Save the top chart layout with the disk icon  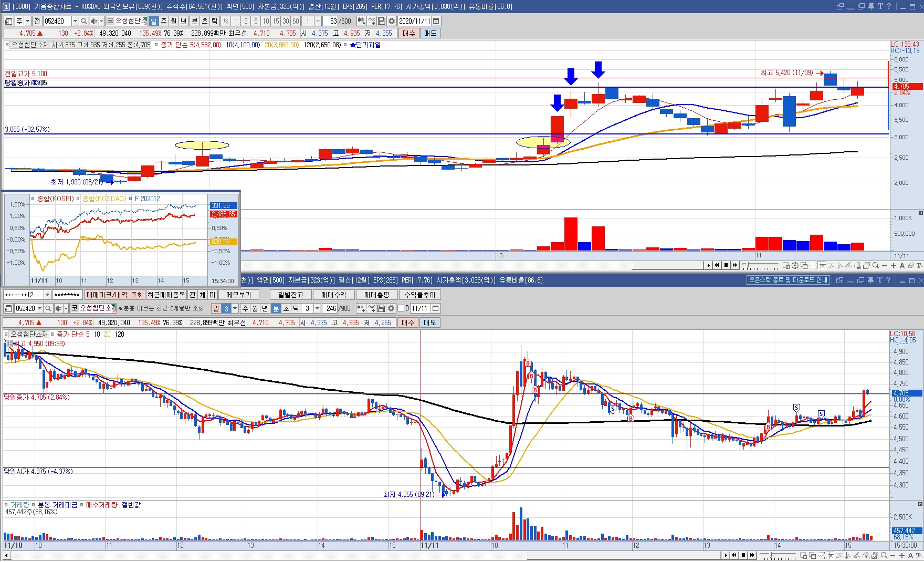[x=382, y=21]
